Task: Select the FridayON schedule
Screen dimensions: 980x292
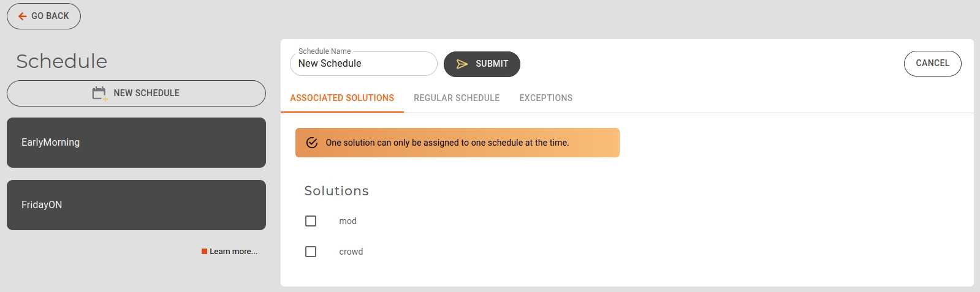Action: (x=136, y=205)
